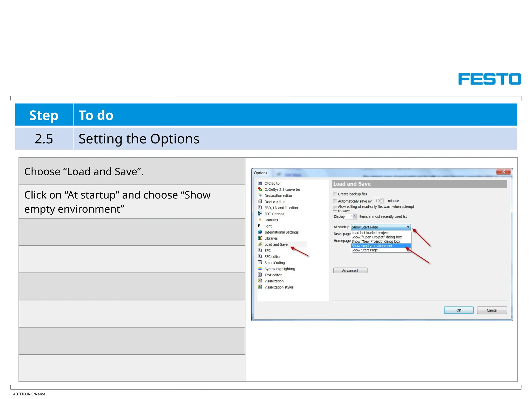The image size is (532, 399).
Task: Click the Display items count field
Action: pyautogui.click(x=349, y=216)
